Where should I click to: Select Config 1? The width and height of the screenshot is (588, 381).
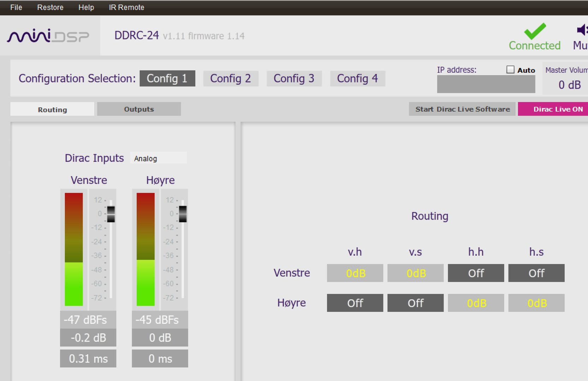click(x=167, y=78)
